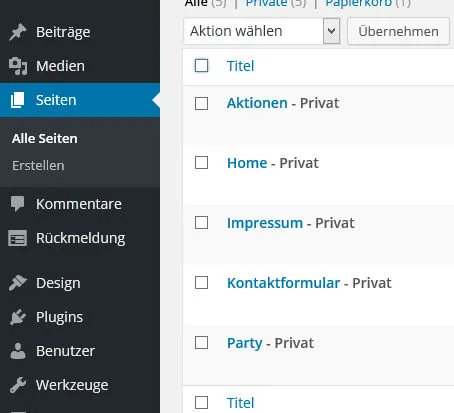The height and width of the screenshot is (413, 454).
Task: Click the Design paintbrush icon
Action: (x=18, y=283)
